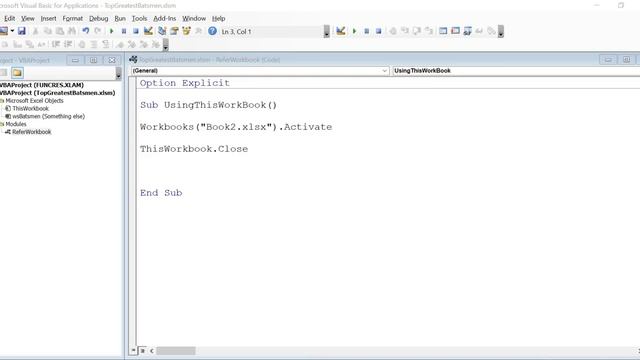
Task: Switch to Full Module View
Action: (142, 351)
